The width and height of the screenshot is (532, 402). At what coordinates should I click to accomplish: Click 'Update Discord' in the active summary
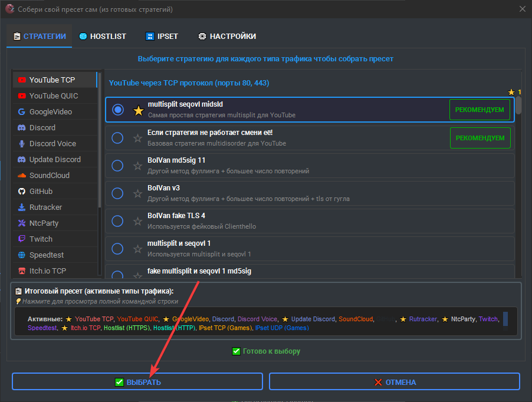click(313, 319)
